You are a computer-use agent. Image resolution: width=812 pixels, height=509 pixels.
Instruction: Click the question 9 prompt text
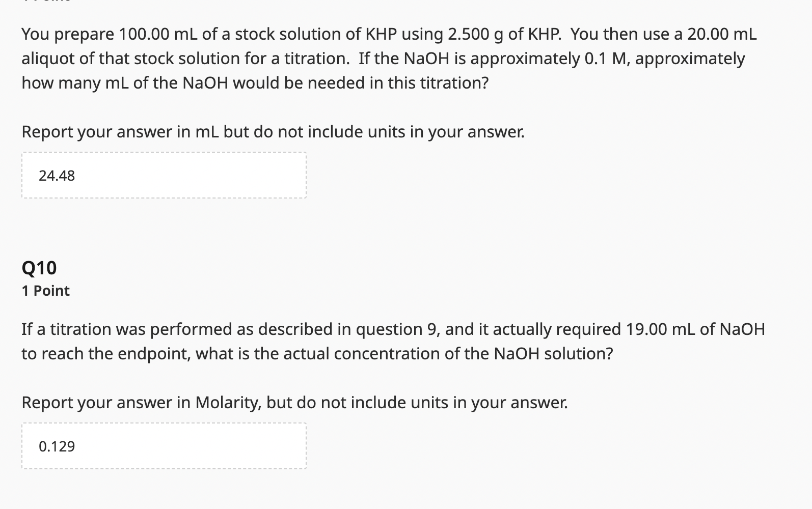click(357, 58)
